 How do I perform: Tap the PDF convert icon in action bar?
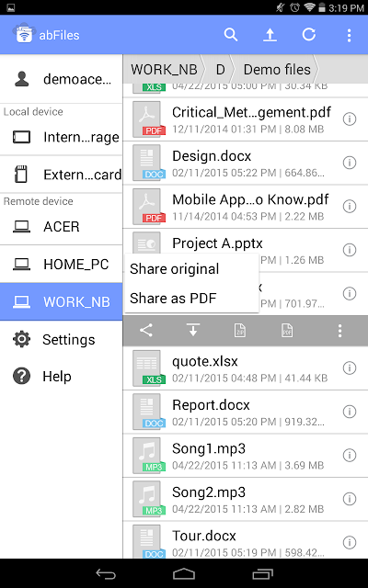click(x=287, y=331)
